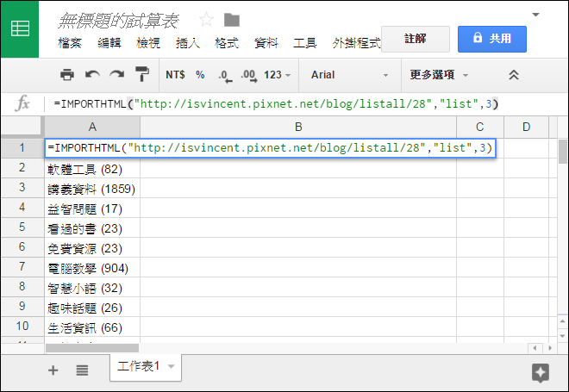
Task: Open the 格式 menu
Action: [x=227, y=43]
